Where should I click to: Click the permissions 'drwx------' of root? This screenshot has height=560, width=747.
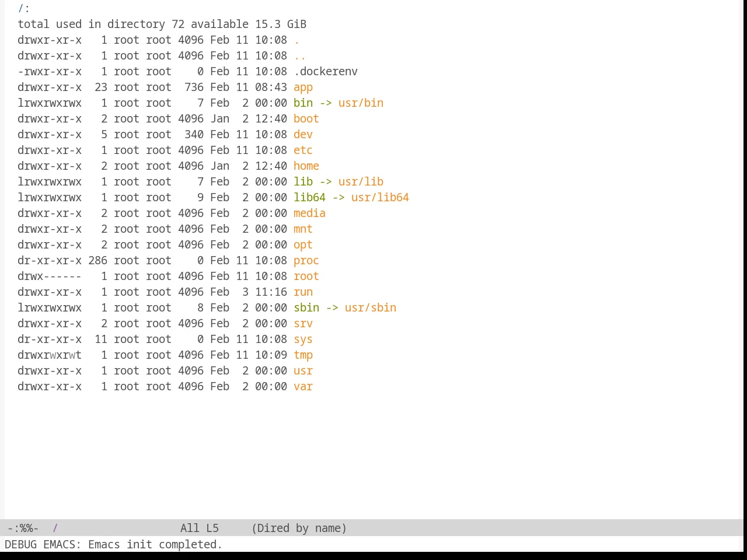[50, 276]
